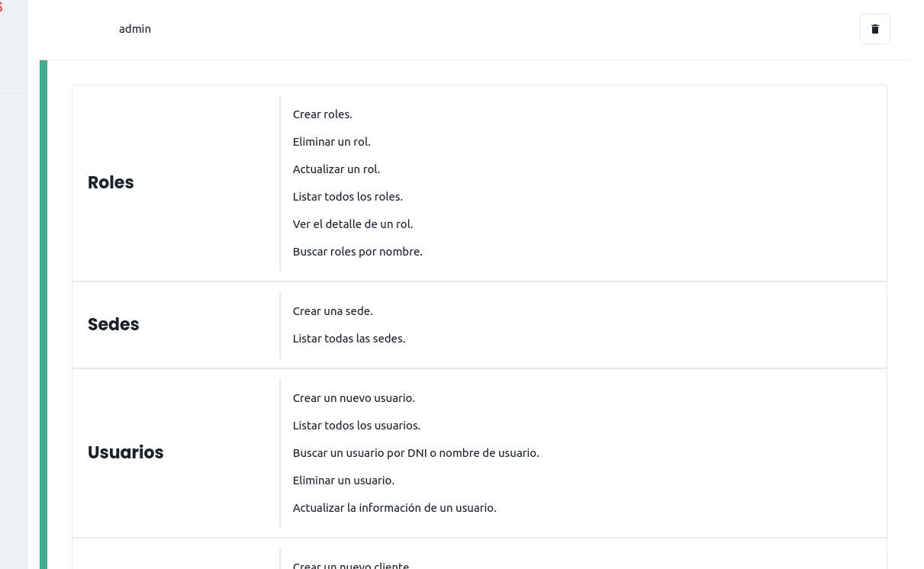Screen dimensions: 924x569
Task: Select "Crear un nuevo usuario." permission
Action: (353, 398)
